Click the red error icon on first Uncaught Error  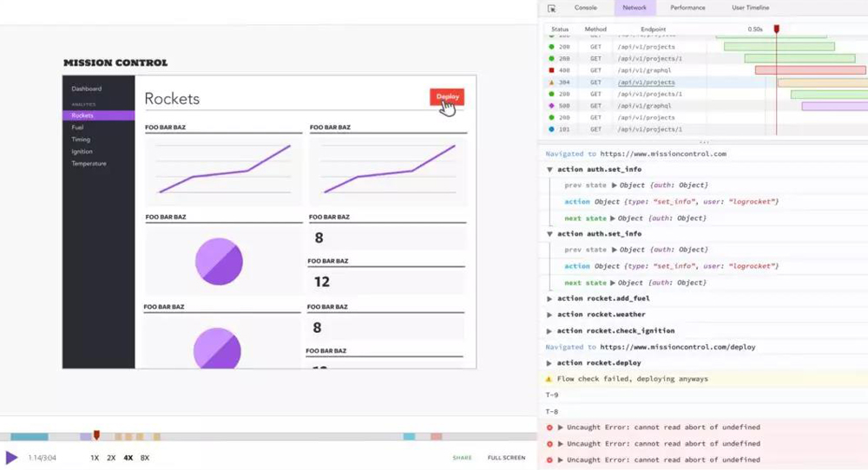click(x=549, y=428)
